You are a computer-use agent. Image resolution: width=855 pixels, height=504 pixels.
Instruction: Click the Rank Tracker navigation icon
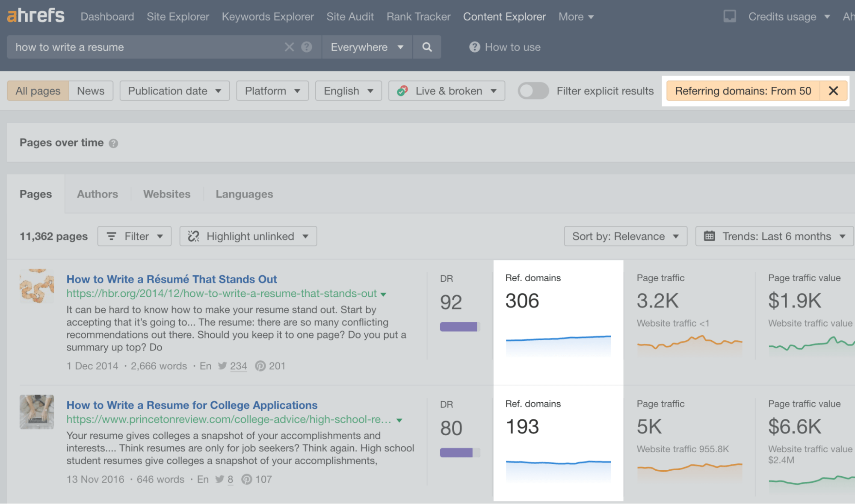[x=419, y=16]
